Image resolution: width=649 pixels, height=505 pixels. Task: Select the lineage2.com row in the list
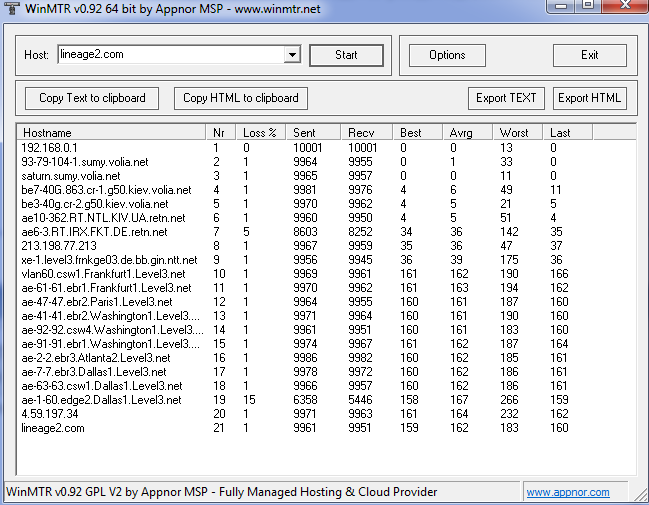326,428
